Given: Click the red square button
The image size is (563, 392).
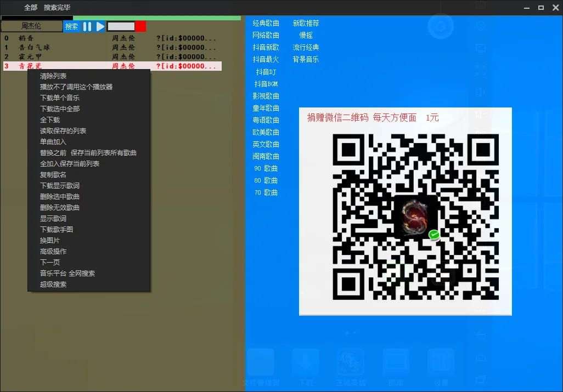Looking at the screenshot, I should tap(140, 26).
